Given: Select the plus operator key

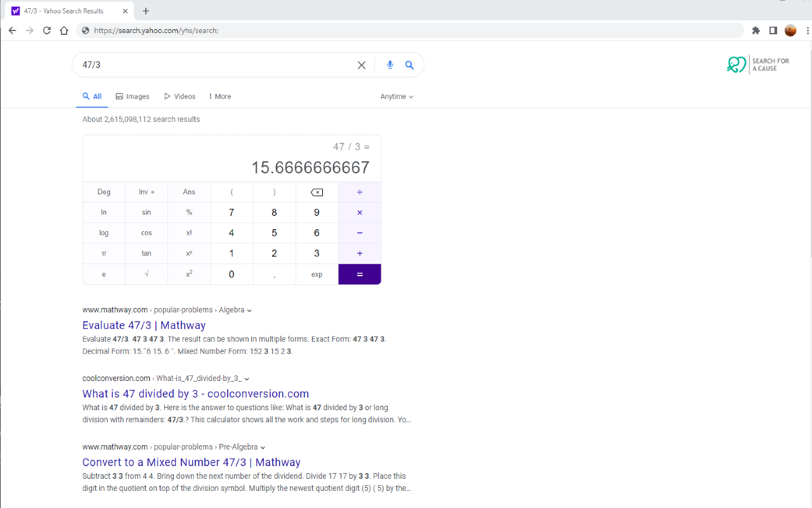Looking at the screenshot, I should [360, 253].
